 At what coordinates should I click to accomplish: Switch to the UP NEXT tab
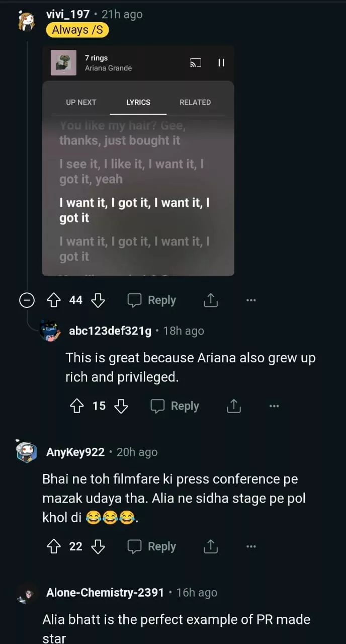[x=81, y=102]
